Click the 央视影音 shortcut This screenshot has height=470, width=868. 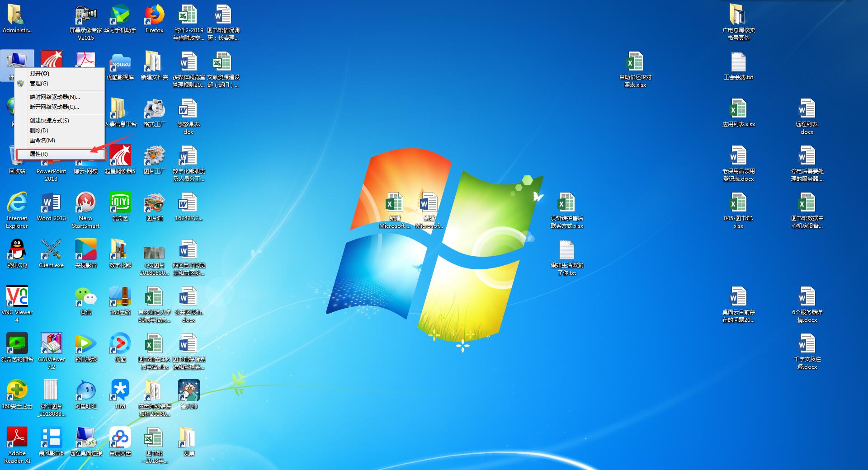tap(86, 254)
